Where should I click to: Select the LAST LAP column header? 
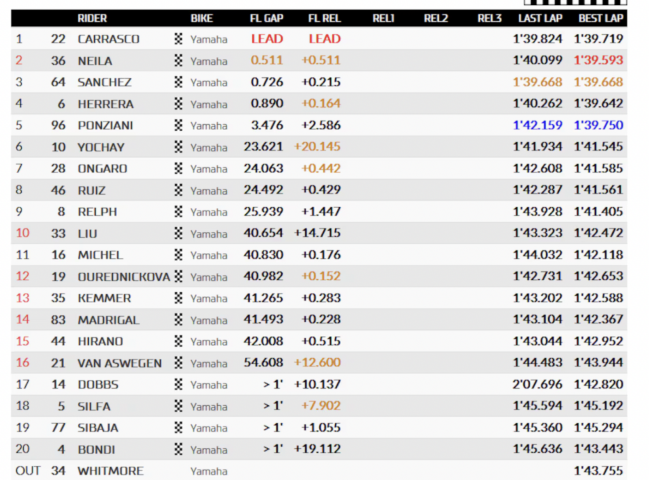540,18
